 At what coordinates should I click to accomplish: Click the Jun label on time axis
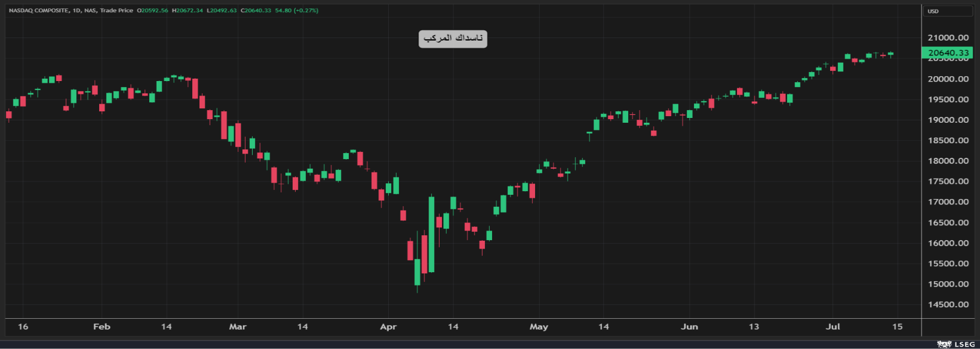(x=689, y=327)
